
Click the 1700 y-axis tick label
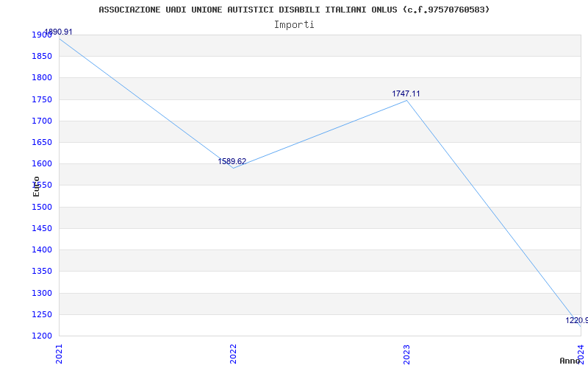click(x=42, y=121)
